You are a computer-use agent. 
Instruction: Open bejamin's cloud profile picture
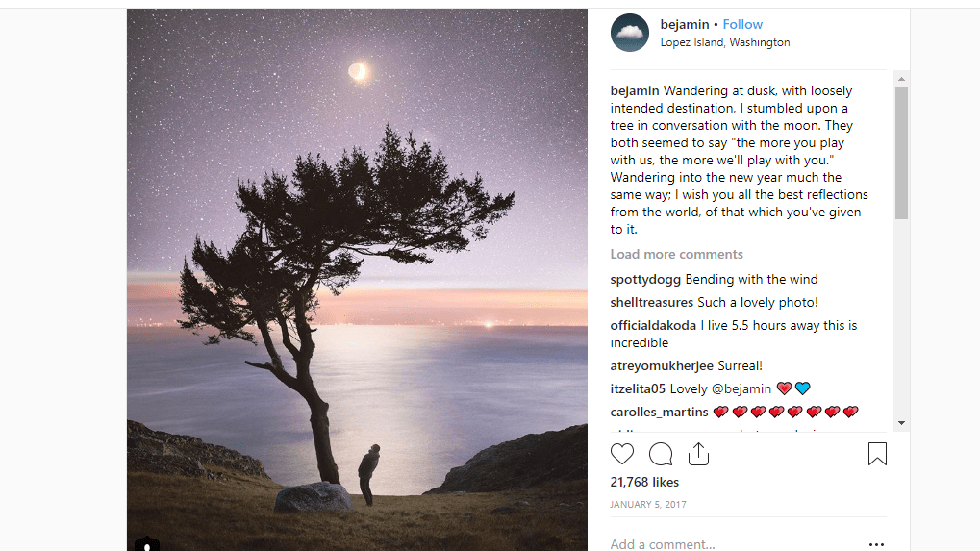coord(630,33)
